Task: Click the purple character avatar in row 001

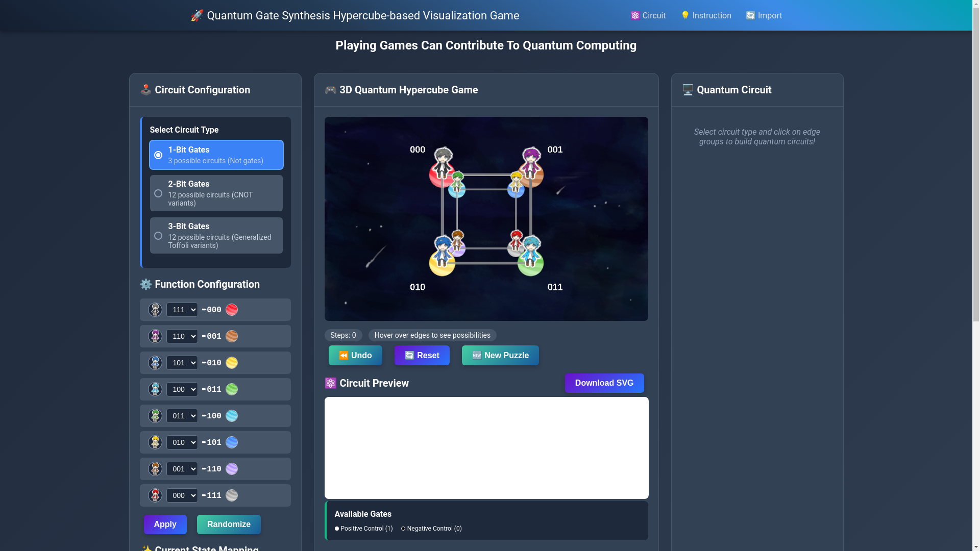Action: click(x=155, y=336)
